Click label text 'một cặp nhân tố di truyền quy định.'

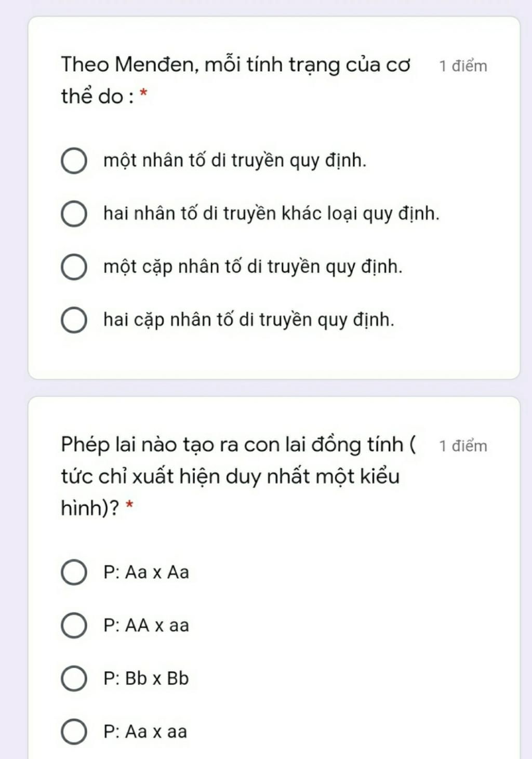[253, 267]
